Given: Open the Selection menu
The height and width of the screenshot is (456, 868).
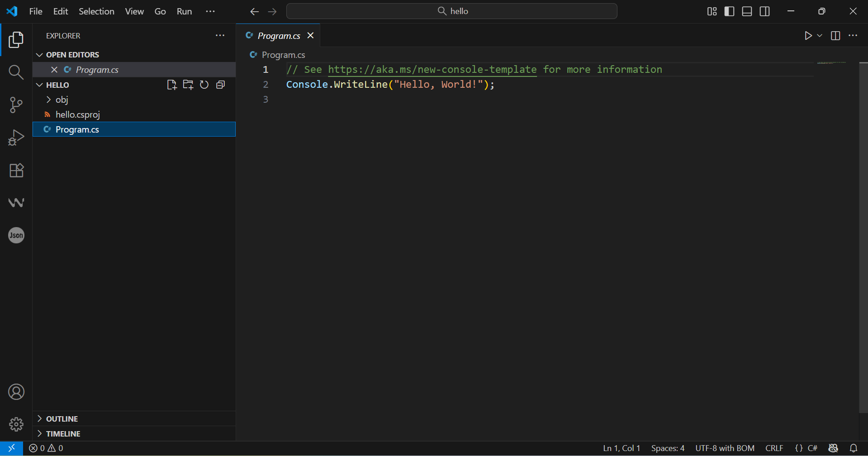Looking at the screenshot, I should (96, 11).
